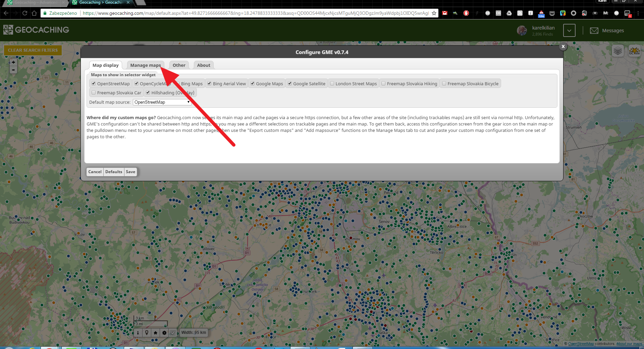The image size is (644, 349).
Task: Click the Configure GME v0.7.4 title
Action: [x=322, y=52]
